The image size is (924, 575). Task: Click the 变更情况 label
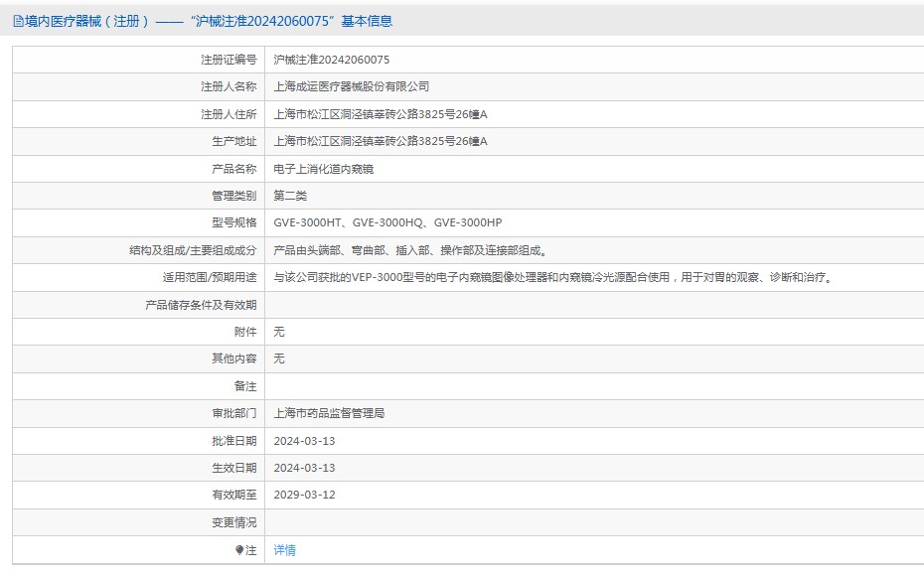tap(234, 522)
